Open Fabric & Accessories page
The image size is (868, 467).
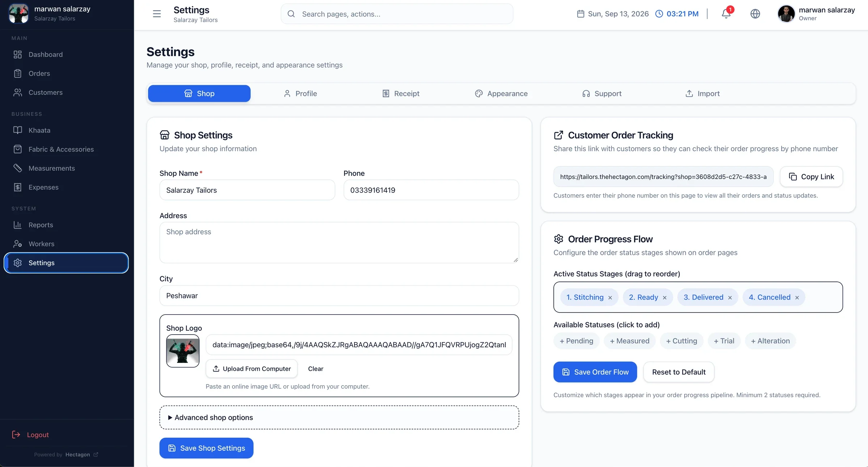coord(66,149)
